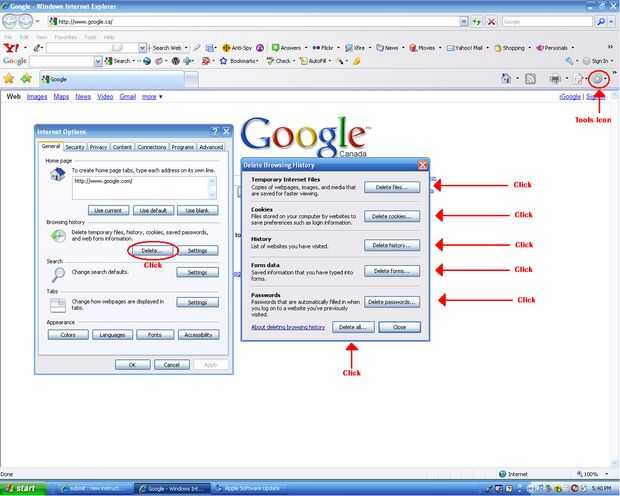Image resolution: width=620 pixels, height=496 pixels.
Task: Click the home page address text box
Action: (144, 187)
